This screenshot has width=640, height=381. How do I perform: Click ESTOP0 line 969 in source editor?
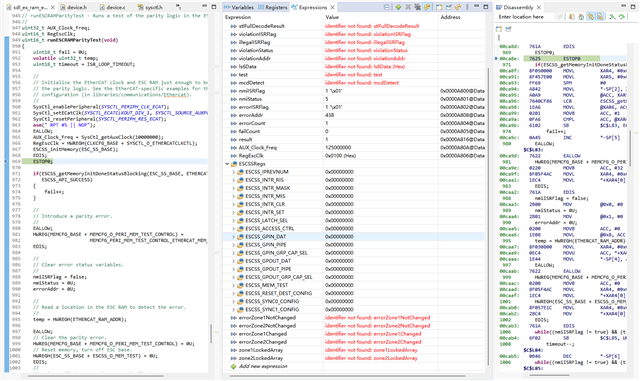pyautogui.click(x=43, y=161)
